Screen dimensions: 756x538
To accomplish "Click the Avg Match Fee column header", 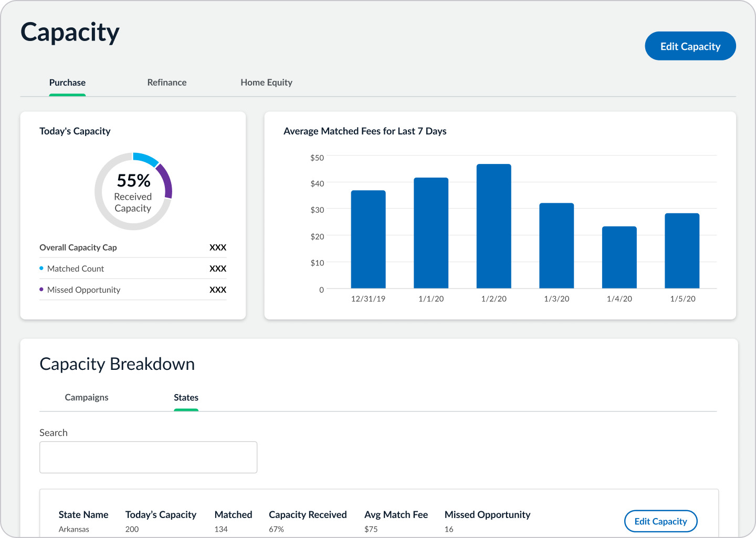I will [x=396, y=515].
